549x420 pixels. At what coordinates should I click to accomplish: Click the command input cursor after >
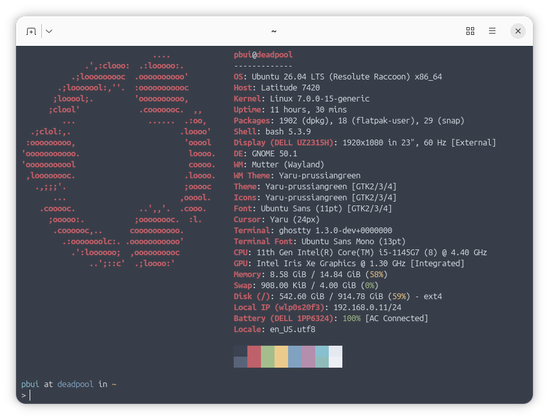tap(30, 396)
